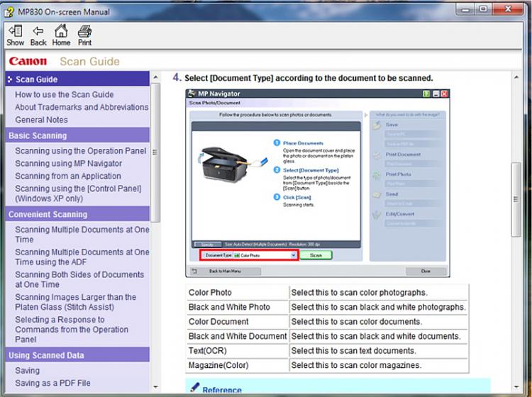Click the Magazine(Color) table cell
Viewport: 532px width, 397px height.
238,366
